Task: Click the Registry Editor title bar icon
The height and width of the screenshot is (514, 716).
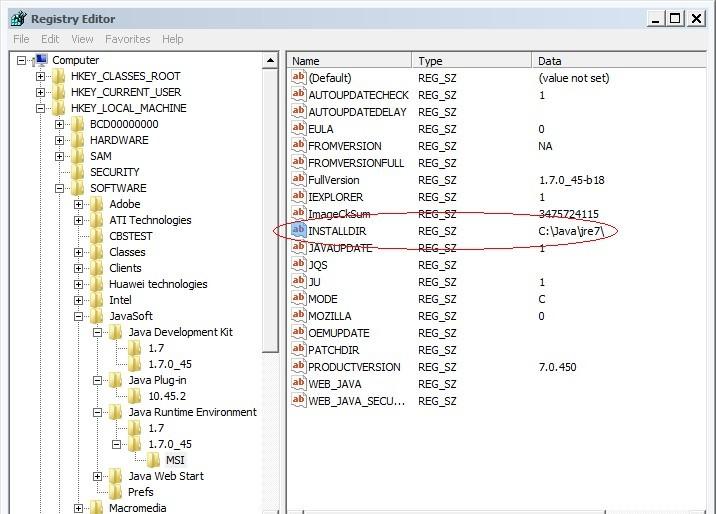Action: (x=18, y=19)
